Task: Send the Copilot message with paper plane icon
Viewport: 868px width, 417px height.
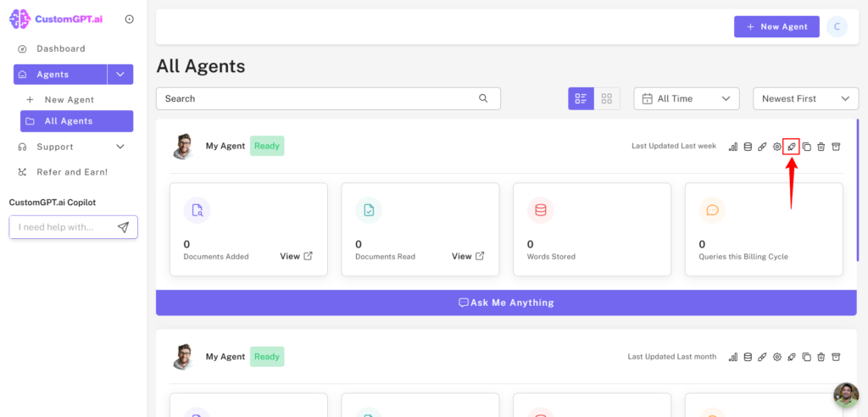Action: [123, 227]
